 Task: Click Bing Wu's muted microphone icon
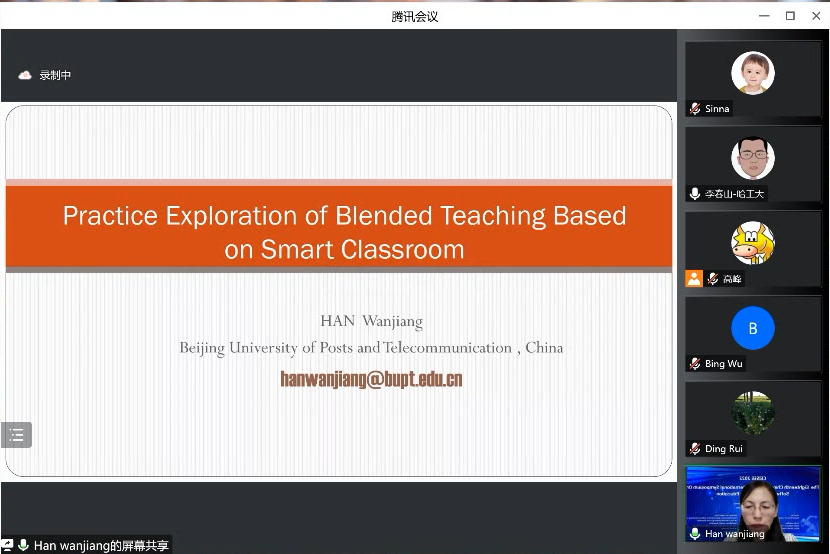[x=695, y=364]
